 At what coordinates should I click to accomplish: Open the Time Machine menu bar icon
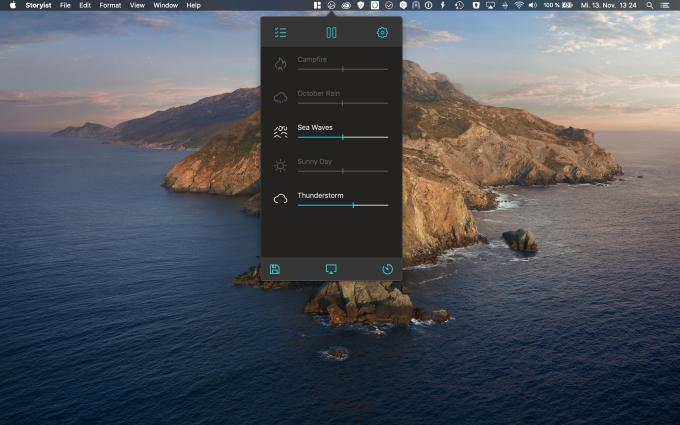click(459, 5)
